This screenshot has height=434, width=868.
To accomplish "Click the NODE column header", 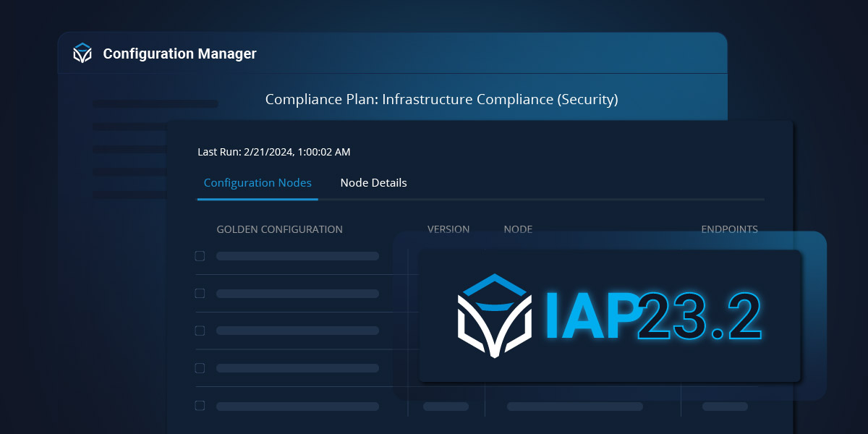I will (518, 229).
